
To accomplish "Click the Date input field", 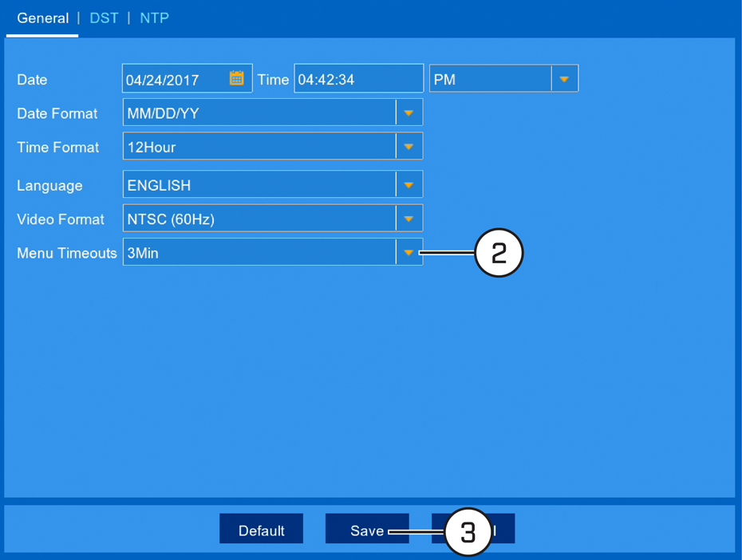I will (187, 78).
